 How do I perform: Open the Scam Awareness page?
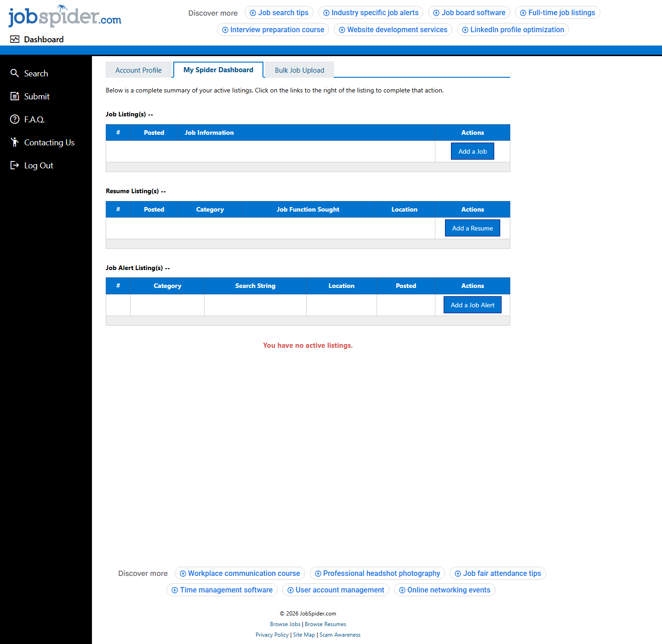point(340,635)
